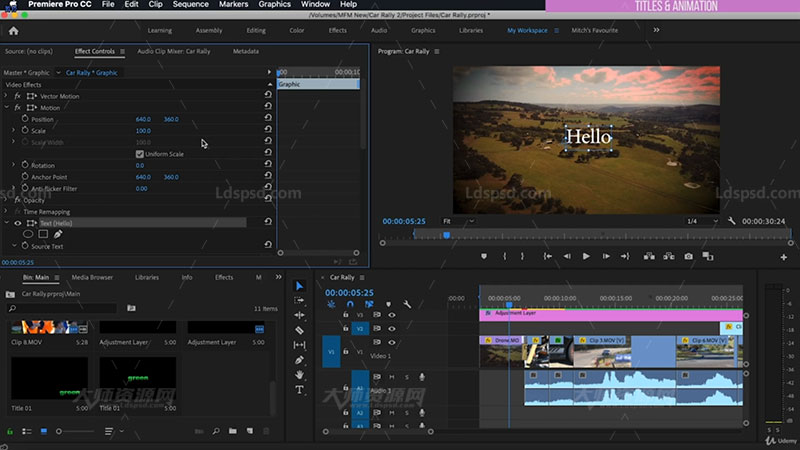This screenshot has width=800, height=450.
Task: Add a marker in the timeline panel
Action: click(388, 304)
